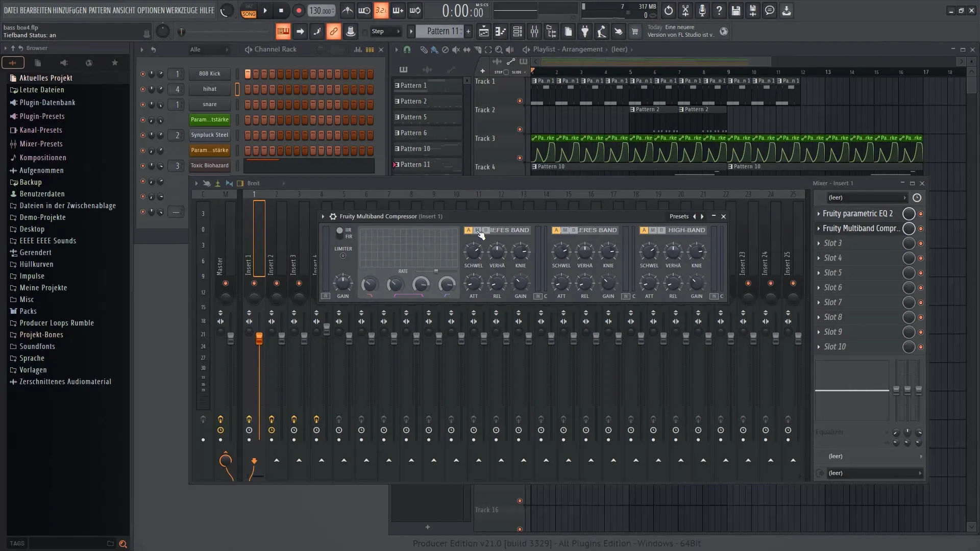Open the mixer view icon

(534, 32)
